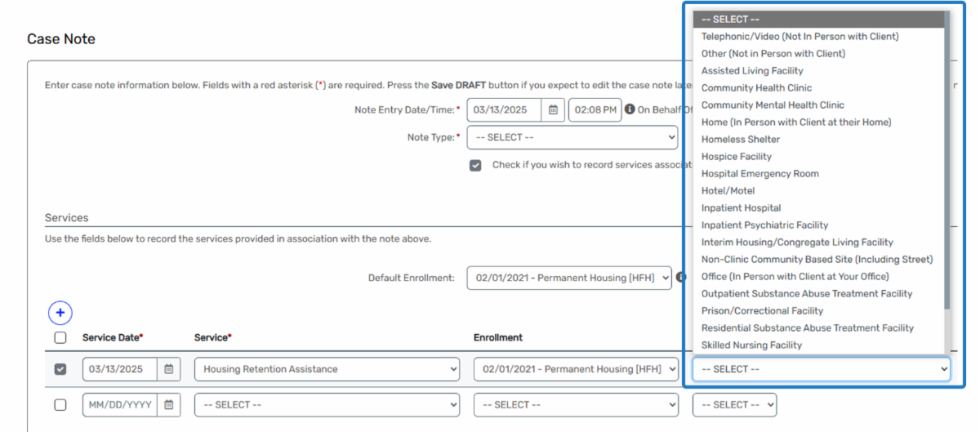Image resolution: width=980 pixels, height=432 pixels.
Task: Check the empty second service row checkbox
Action: coord(60,404)
